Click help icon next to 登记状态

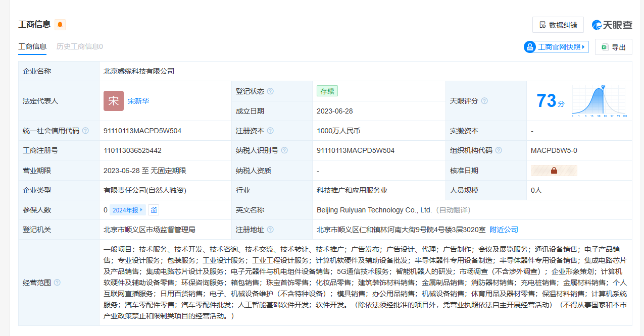pyautogui.click(x=270, y=91)
